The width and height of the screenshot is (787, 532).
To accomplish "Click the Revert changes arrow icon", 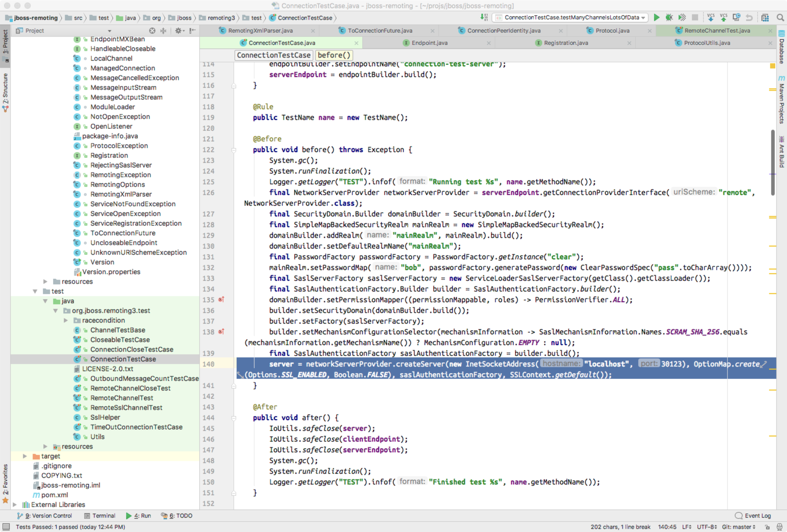I will (749, 18).
